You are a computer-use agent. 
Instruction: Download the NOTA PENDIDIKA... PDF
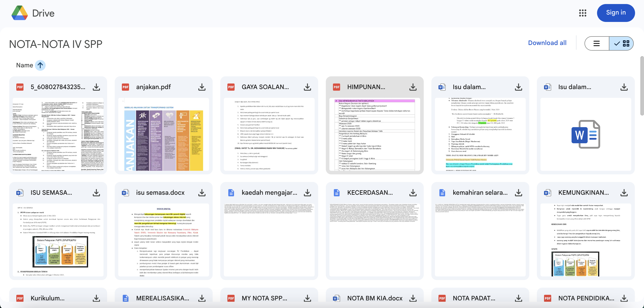click(624, 298)
